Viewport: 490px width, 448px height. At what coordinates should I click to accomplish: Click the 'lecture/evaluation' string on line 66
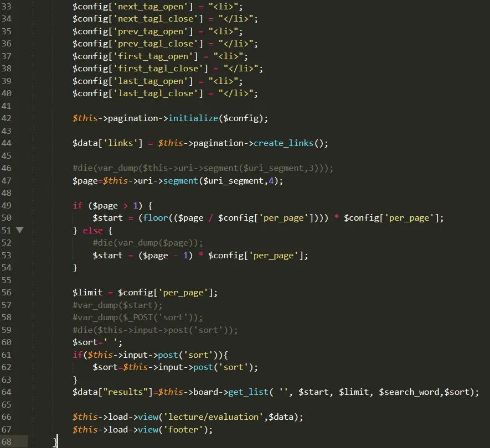[x=213, y=417]
